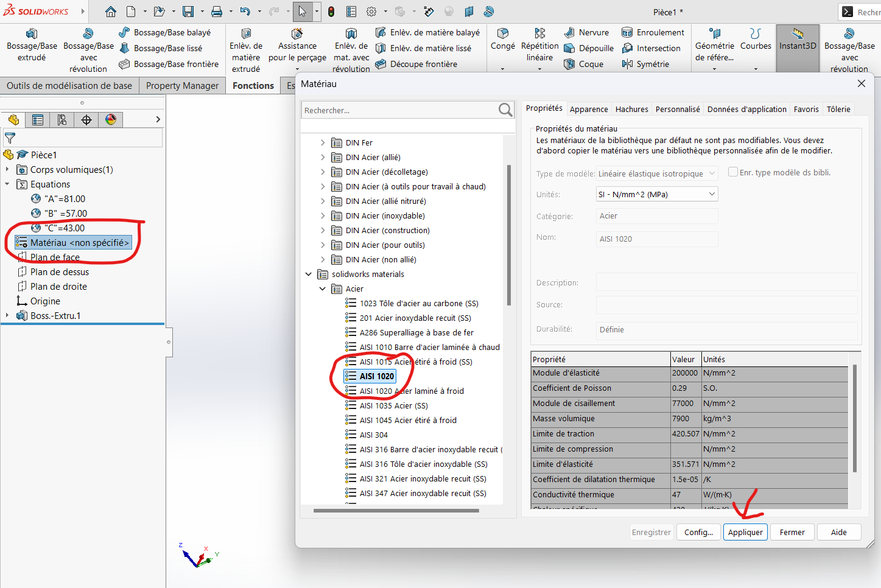Collapse the Acier folder in material tree
Viewport: 881px width, 588px height.
point(323,289)
